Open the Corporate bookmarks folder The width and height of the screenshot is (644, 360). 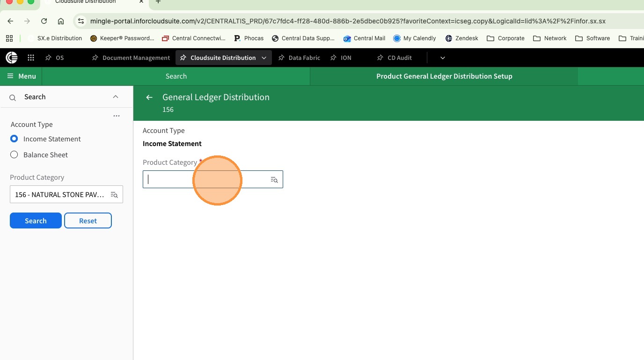505,38
